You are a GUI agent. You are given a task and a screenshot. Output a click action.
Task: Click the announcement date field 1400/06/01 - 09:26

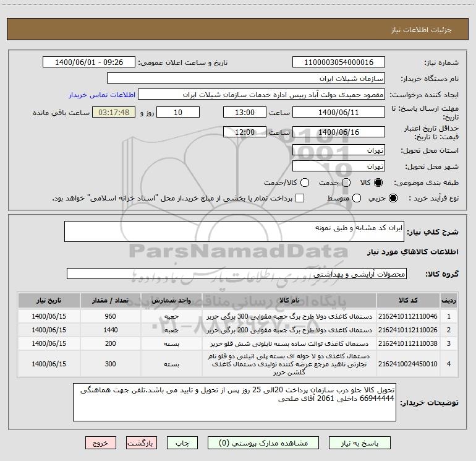89,62
